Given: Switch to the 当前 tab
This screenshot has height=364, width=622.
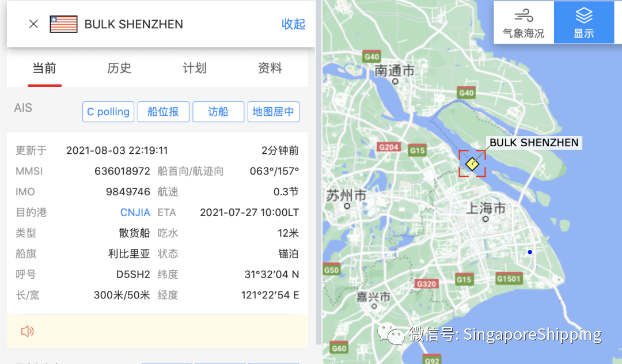Looking at the screenshot, I should [x=44, y=68].
